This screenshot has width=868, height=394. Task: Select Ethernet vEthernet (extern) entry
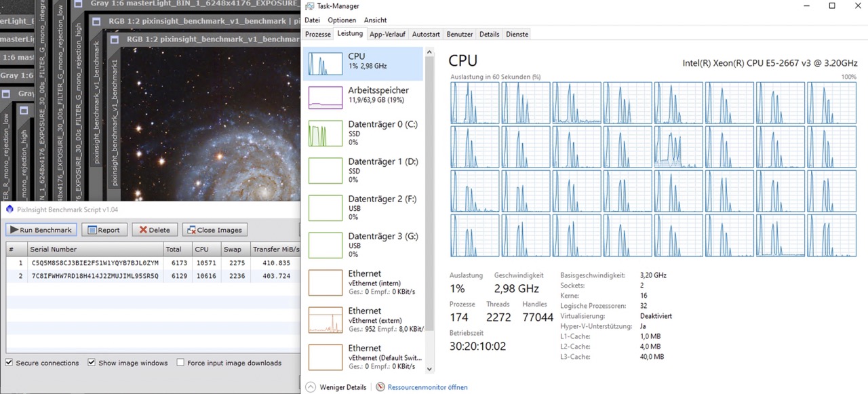[x=363, y=319]
